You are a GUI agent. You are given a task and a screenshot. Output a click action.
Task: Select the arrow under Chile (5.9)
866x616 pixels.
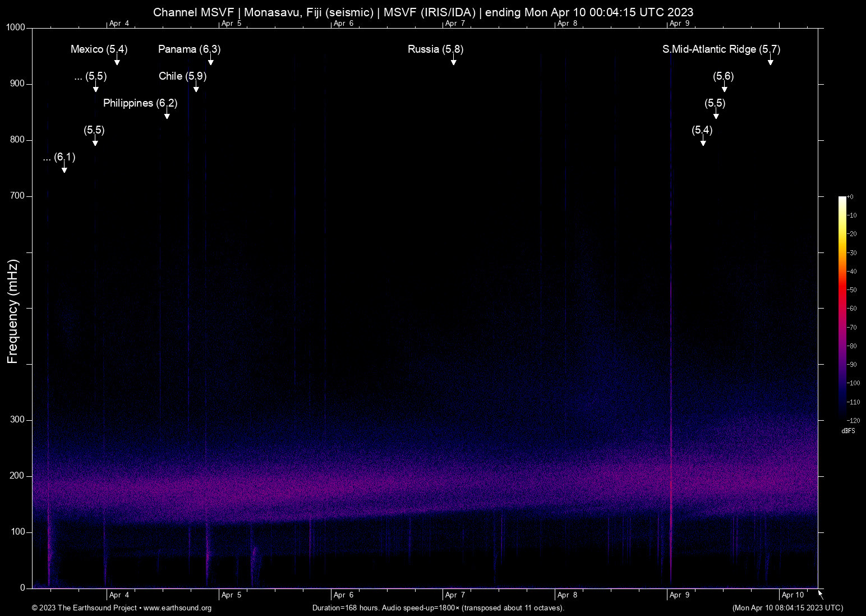click(196, 88)
